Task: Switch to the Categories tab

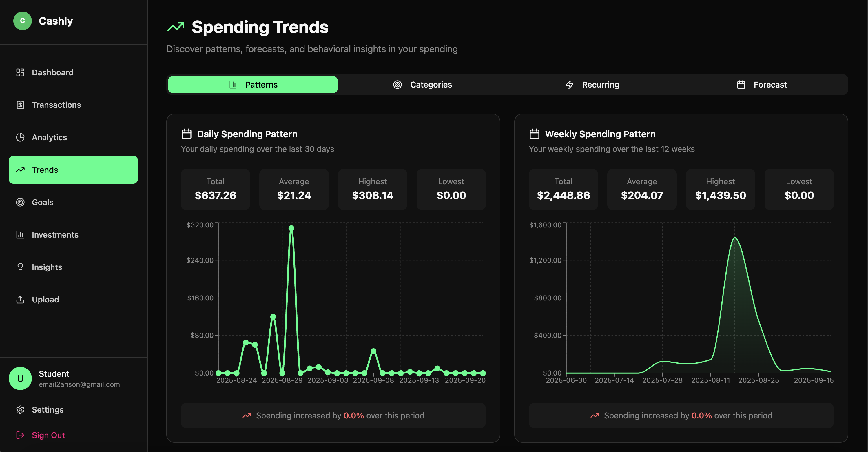Action: click(x=422, y=85)
